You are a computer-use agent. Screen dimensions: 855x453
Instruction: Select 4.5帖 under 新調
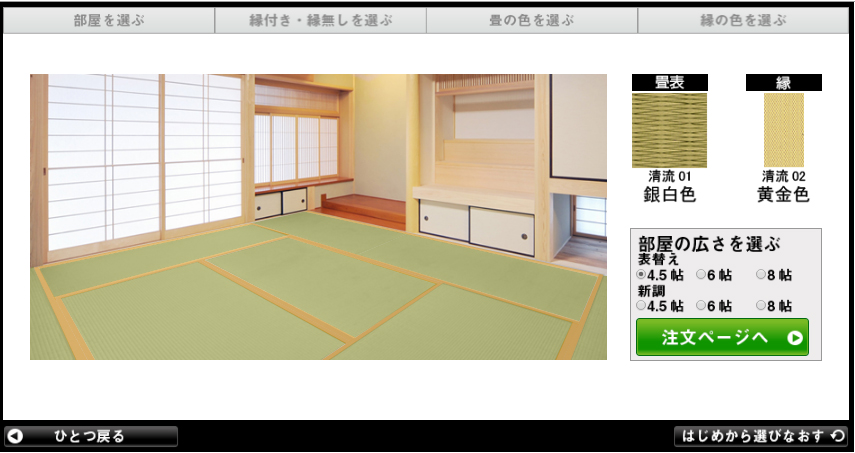coord(642,306)
